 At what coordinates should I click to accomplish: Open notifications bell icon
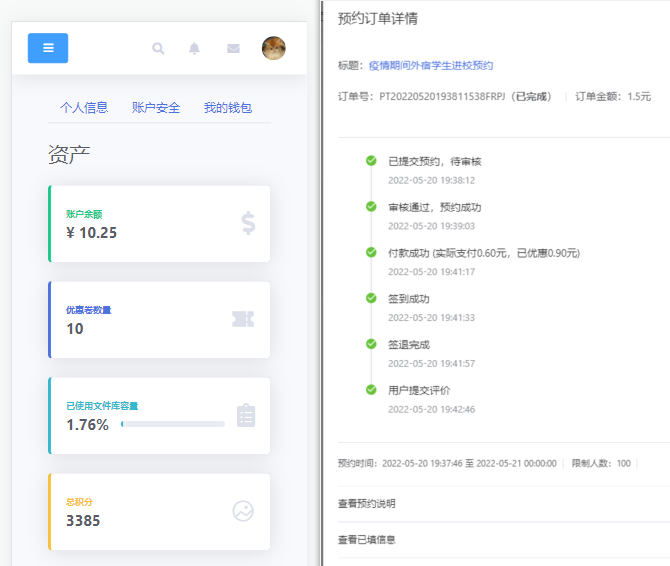(194, 48)
